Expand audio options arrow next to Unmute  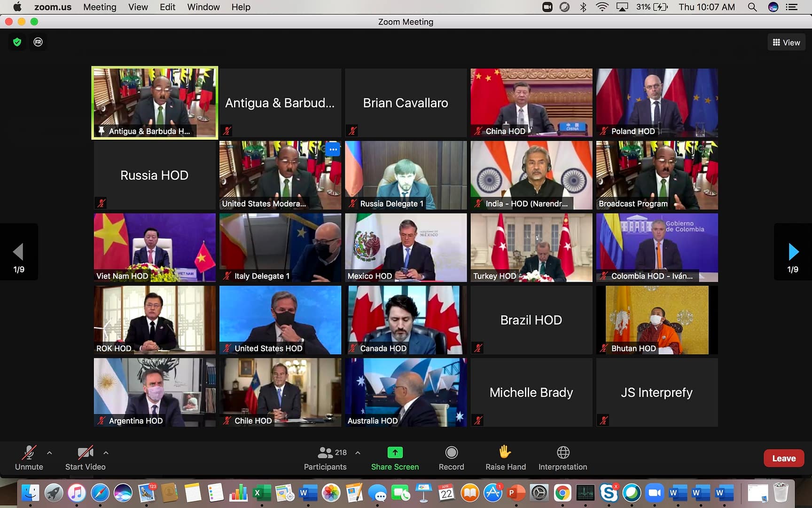point(49,453)
